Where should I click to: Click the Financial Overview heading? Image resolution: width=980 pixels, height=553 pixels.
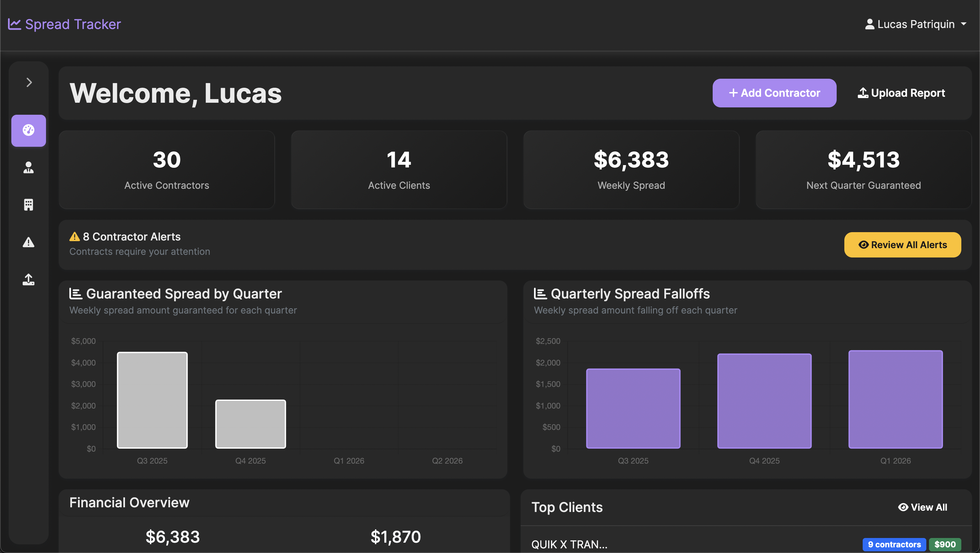(x=129, y=502)
